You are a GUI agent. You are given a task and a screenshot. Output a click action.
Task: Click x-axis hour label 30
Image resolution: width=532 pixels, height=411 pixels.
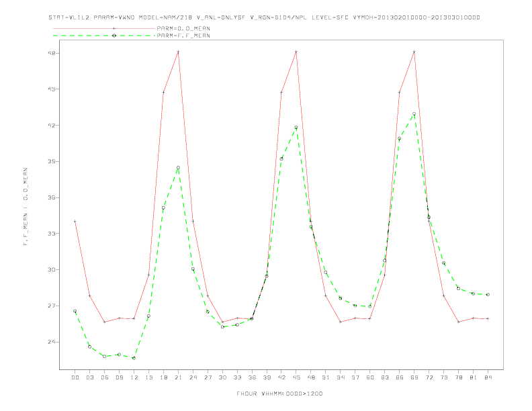click(x=222, y=377)
